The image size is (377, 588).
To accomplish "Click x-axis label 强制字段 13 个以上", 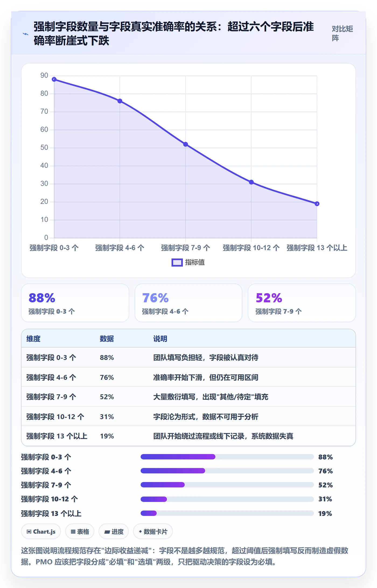I will (x=317, y=248).
